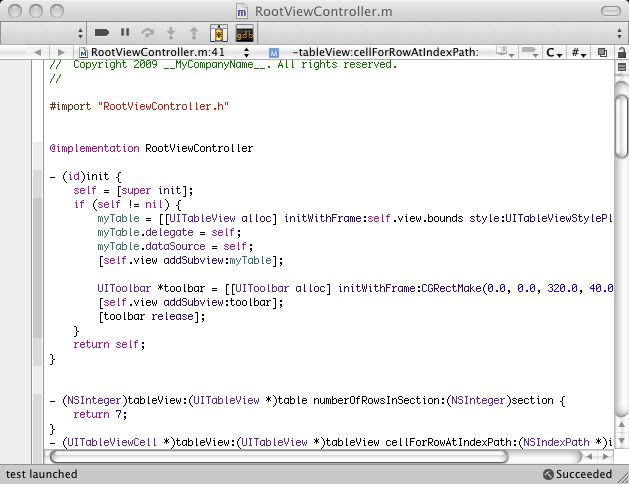Viewport: 629px width, 484px height.
Task: Click the 'UIToolbar *toolbar' declaration line
Action: 355,289
